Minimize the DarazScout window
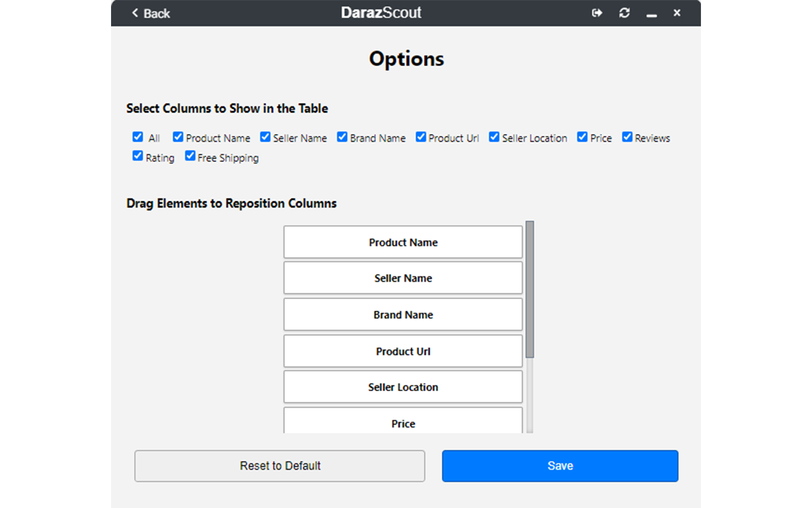Screen dimensions: 812x508 [651, 14]
